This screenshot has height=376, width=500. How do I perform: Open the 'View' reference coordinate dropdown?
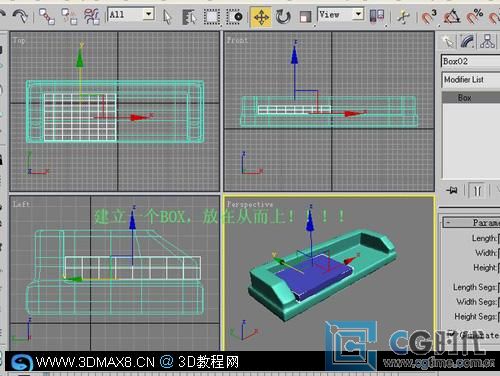tap(358, 14)
